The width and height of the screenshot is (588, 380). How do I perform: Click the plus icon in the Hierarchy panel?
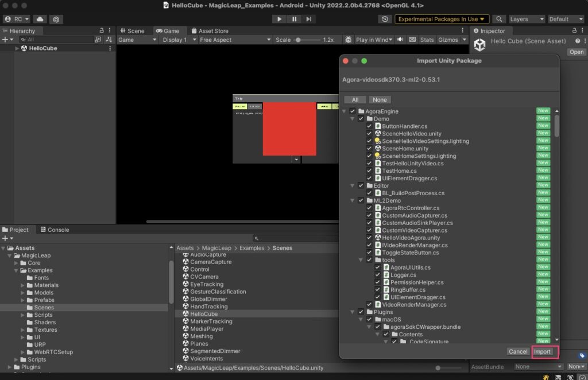(5, 40)
